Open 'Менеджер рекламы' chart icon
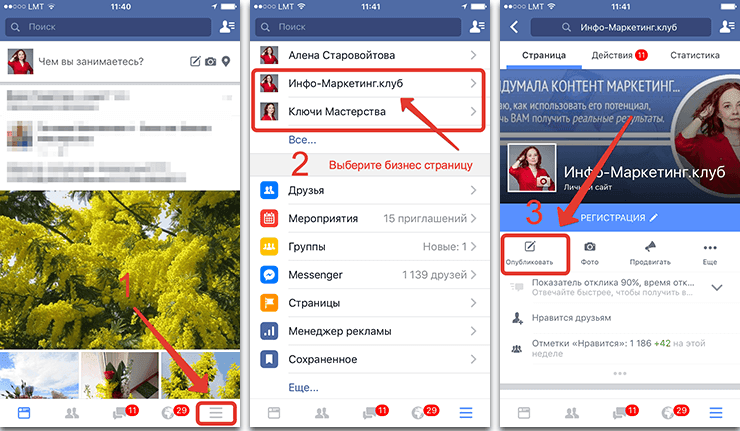 (x=269, y=331)
